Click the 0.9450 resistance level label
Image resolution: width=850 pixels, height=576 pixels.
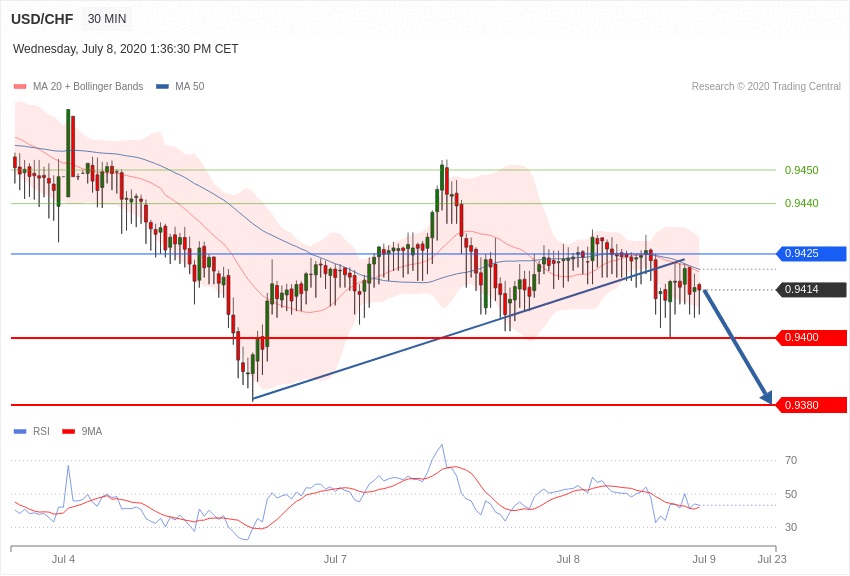pos(801,170)
